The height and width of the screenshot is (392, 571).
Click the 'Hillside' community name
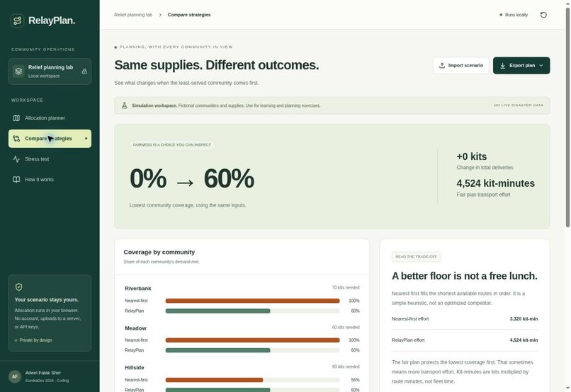(x=135, y=368)
